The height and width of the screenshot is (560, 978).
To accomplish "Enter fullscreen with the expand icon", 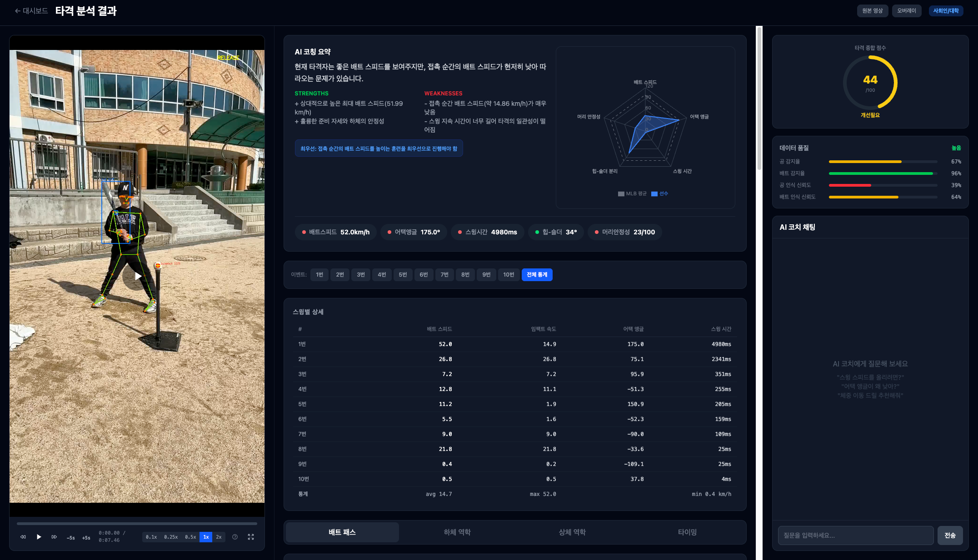I will point(251,537).
